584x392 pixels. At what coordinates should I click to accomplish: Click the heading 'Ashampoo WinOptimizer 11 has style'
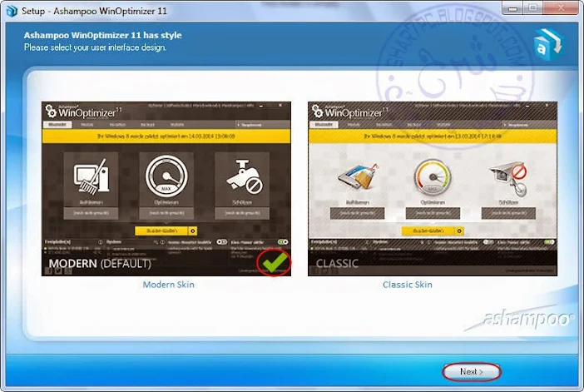[x=103, y=36]
